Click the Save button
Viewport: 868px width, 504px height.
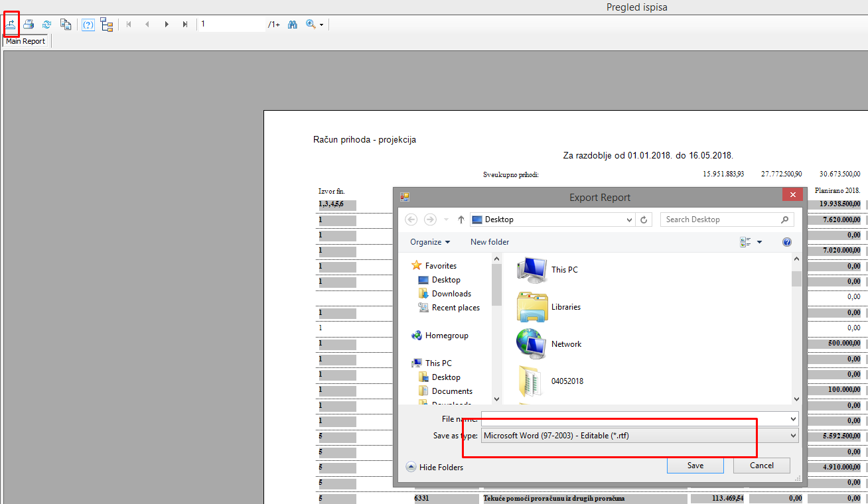pos(695,466)
